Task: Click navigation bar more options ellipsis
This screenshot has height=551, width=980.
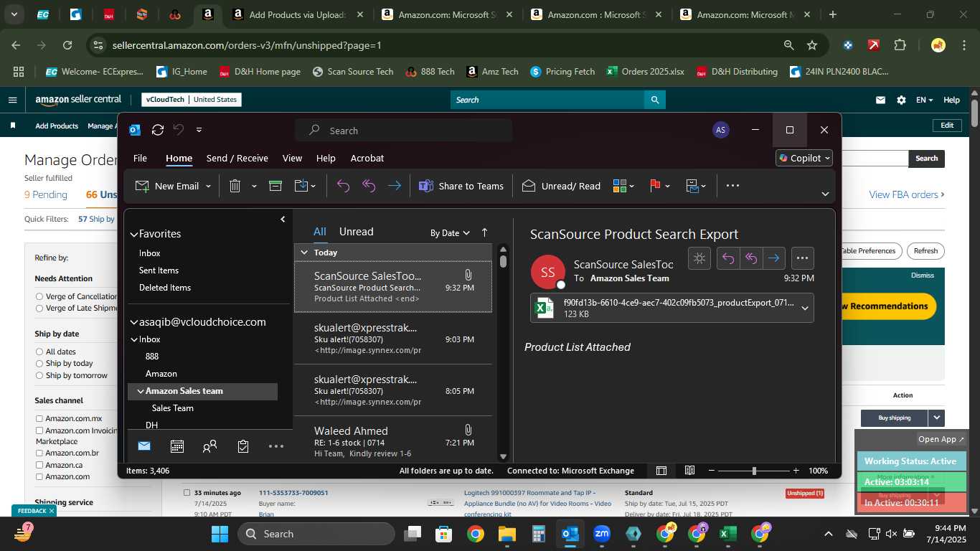Action: point(276,446)
